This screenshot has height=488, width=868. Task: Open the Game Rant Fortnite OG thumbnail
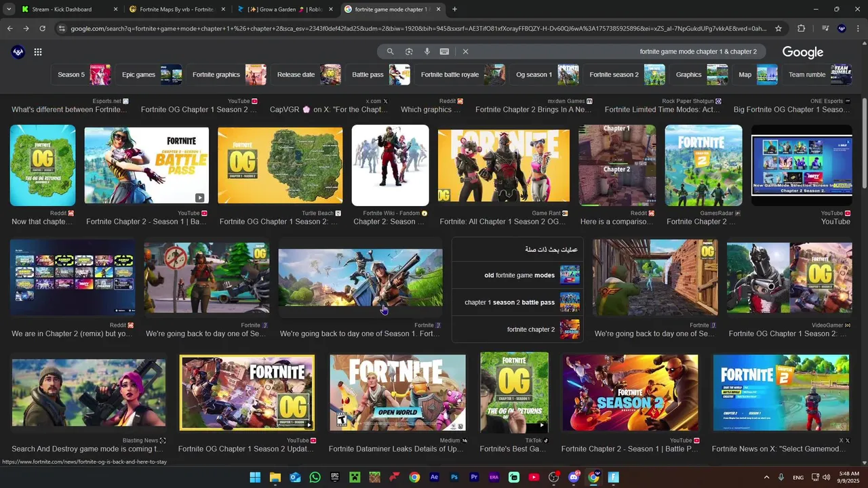click(504, 165)
